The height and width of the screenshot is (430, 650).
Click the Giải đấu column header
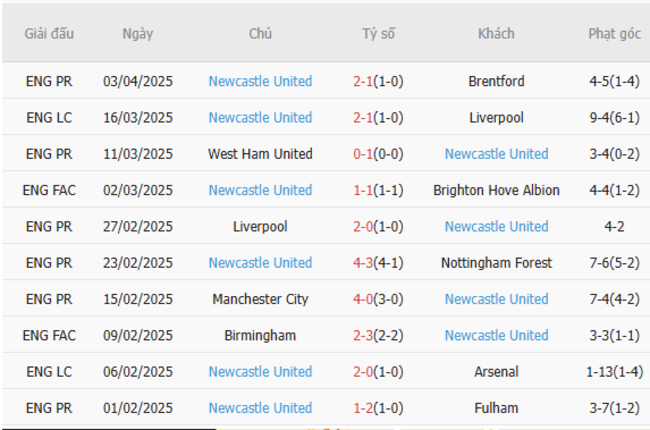(50, 34)
